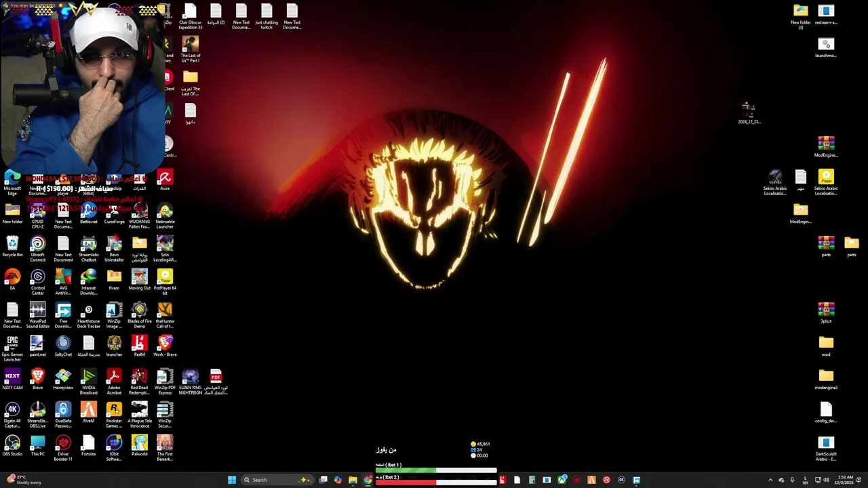
Task: Open volume control in system tray
Action: pos(826,480)
